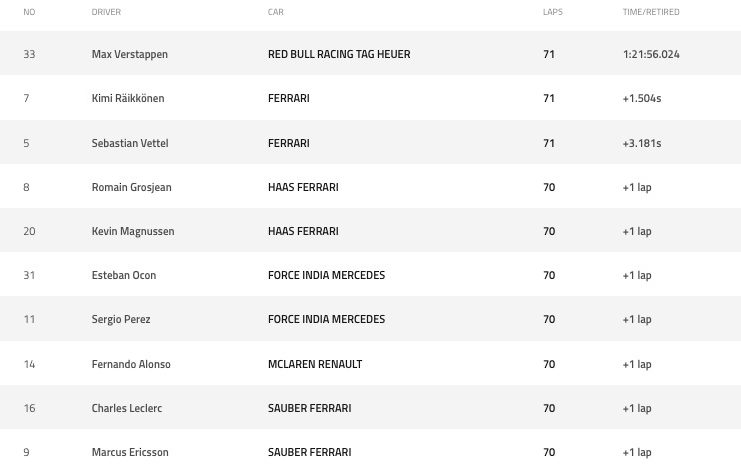This screenshot has height=472, width=741.
Task: Click Charles Leclerc driver name
Action: [x=126, y=408]
